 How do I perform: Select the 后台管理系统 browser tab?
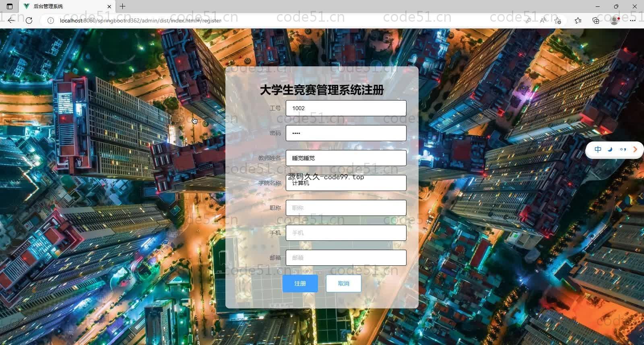[x=67, y=6]
